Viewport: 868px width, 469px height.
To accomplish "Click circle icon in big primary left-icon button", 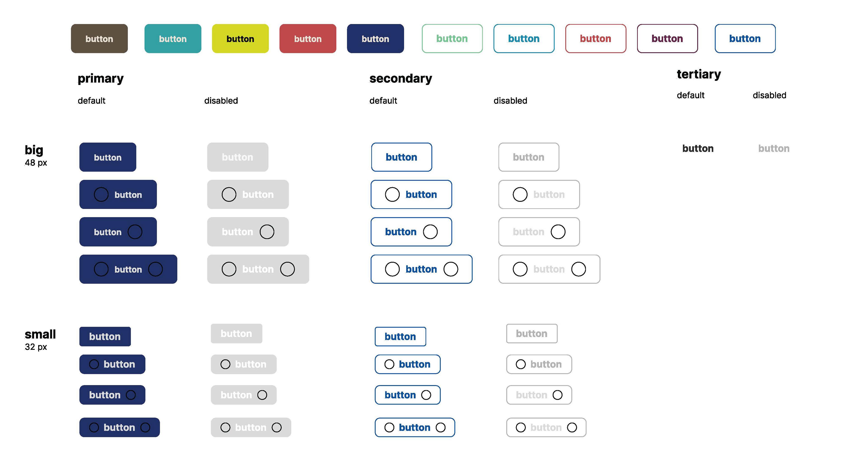I will (101, 195).
